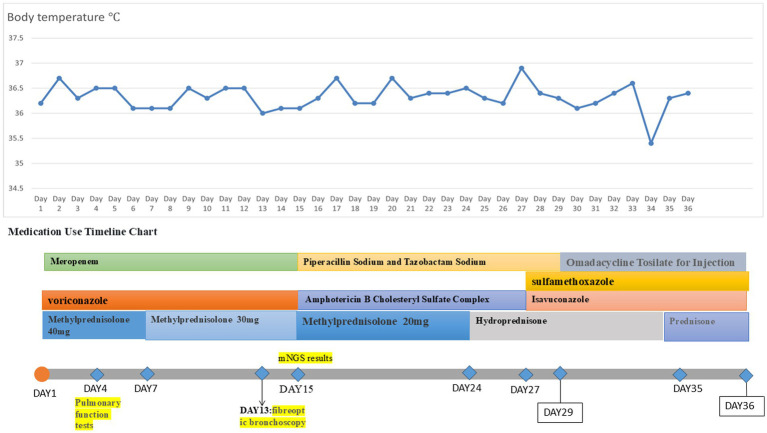Click the Day 36 final temperature data point

pos(688,93)
